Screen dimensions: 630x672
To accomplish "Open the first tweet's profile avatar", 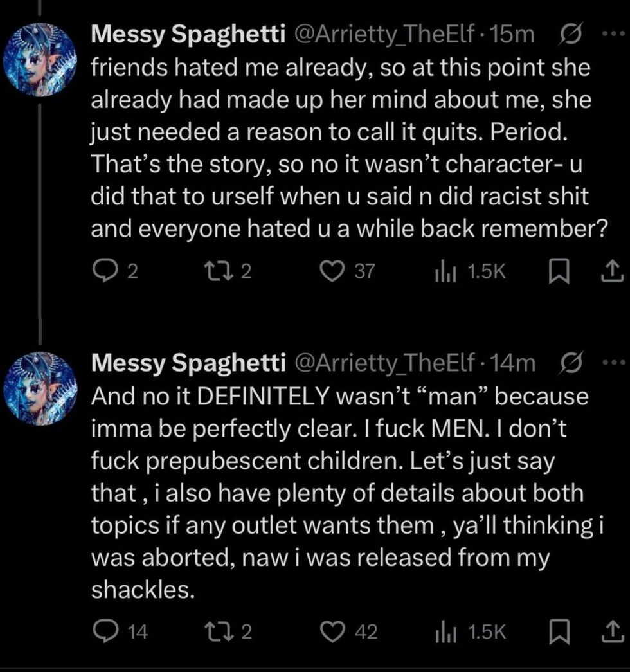I will pyautogui.click(x=40, y=59).
